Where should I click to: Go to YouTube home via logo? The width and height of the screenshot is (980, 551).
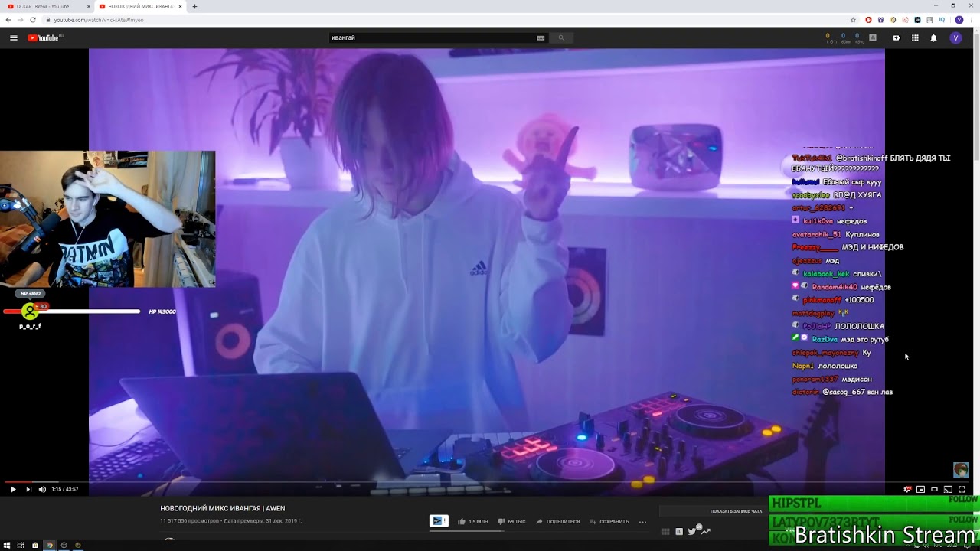pos(45,37)
